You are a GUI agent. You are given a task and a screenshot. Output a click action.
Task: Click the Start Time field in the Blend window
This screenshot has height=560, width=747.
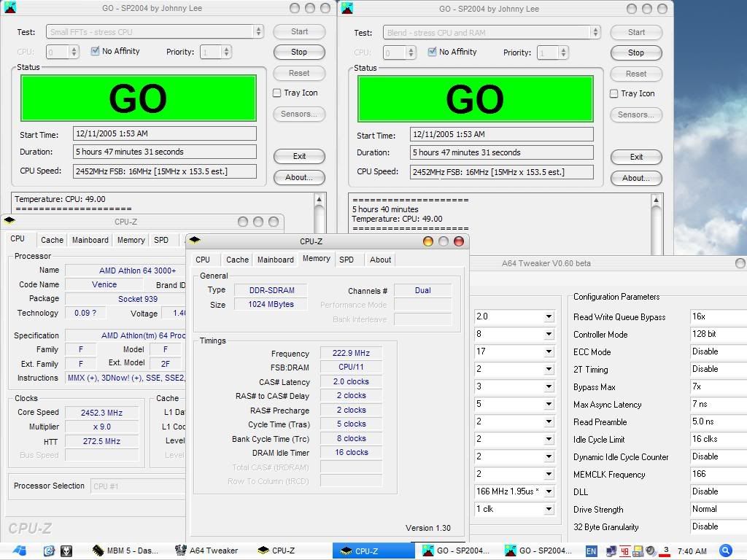pyautogui.click(x=502, y=134)
